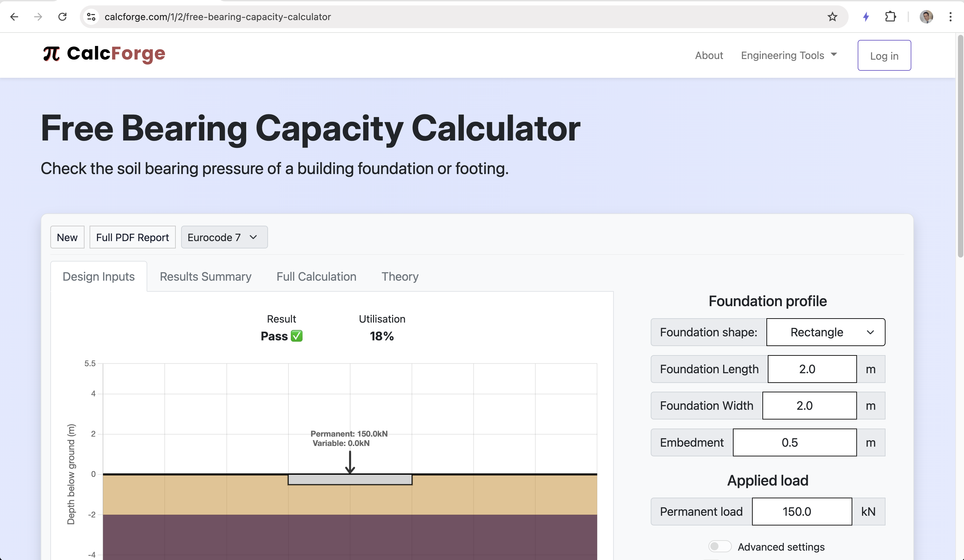Click the CalcForge brand name

[x=116, y=54]
